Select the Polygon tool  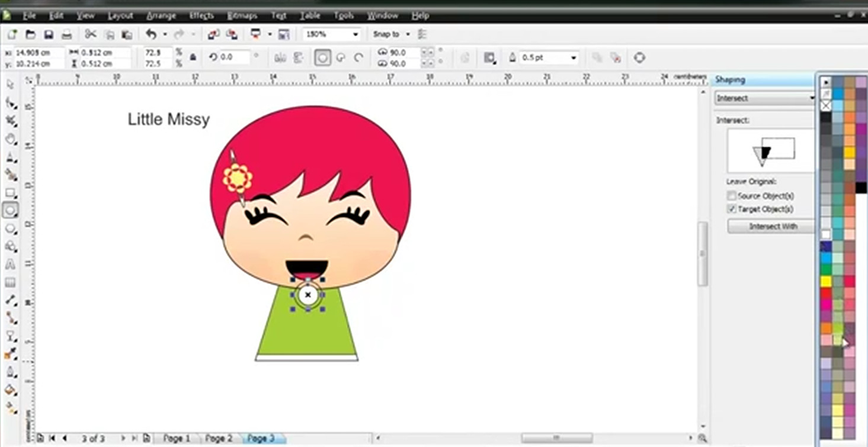click(x=11, y=229)
